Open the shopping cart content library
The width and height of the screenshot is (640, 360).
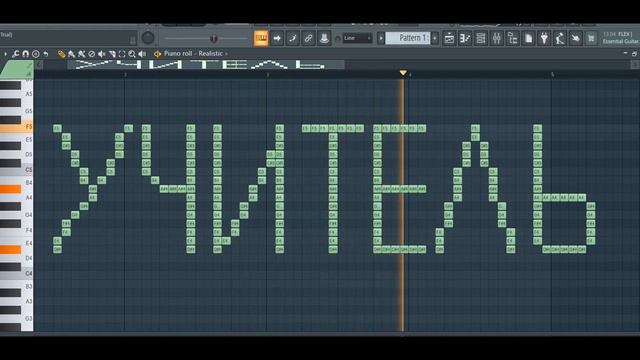click(591, 38)
